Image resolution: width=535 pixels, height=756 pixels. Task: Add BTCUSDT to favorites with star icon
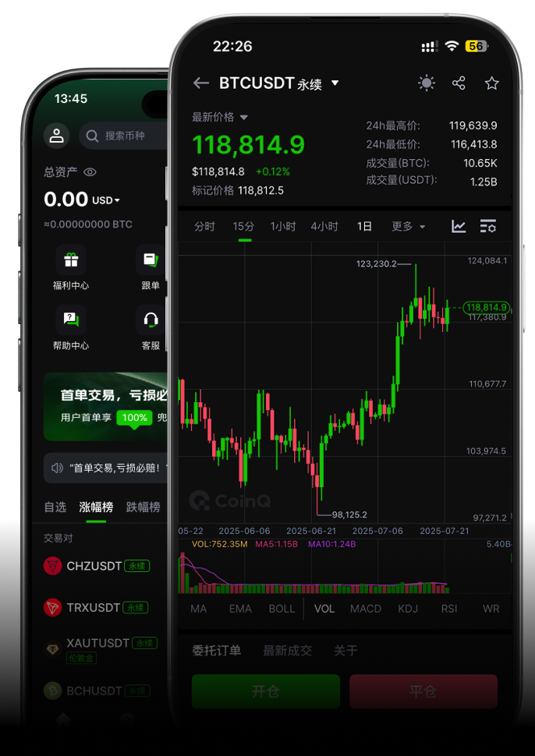pyautogui.click(x=491, y=83)
